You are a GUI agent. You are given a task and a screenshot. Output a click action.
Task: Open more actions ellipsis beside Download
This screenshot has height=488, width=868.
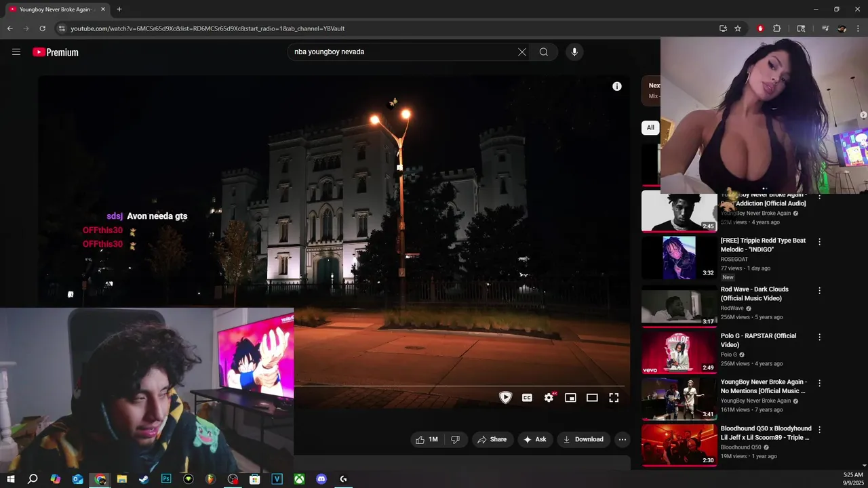click(622, 439)
